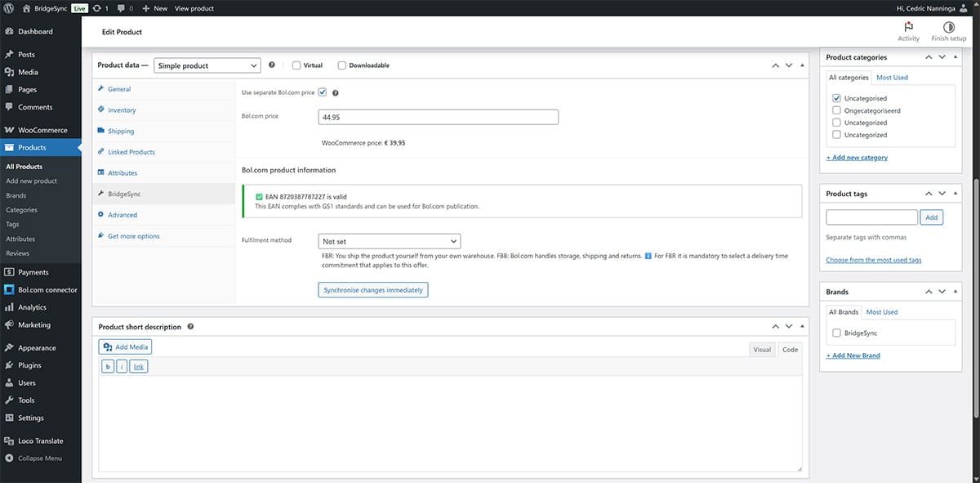The width and height of the screenshot is (980, 483).
Task: Open the Activity panel icon top right
Action: (x=908, y=27)
